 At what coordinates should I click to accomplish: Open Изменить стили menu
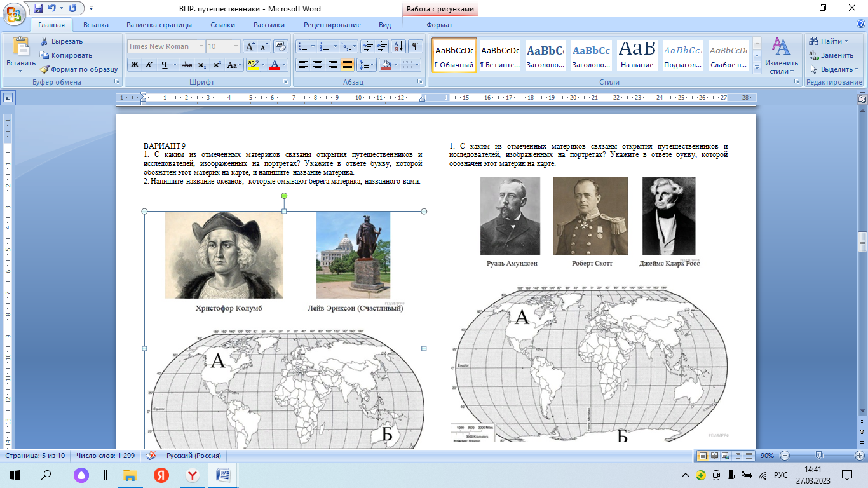point(781,56)
